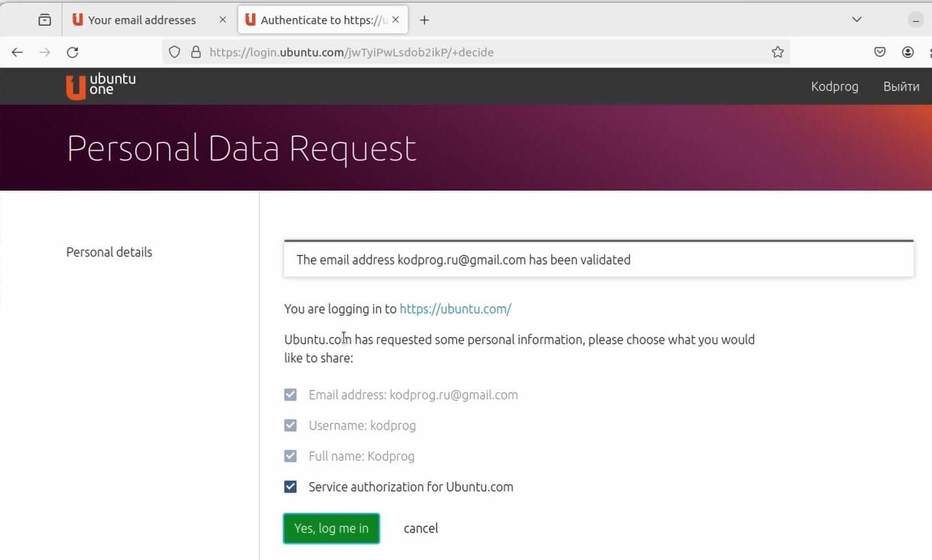
Task: Toggle the Email address checkbox
Action: click(x=290, y=394)
